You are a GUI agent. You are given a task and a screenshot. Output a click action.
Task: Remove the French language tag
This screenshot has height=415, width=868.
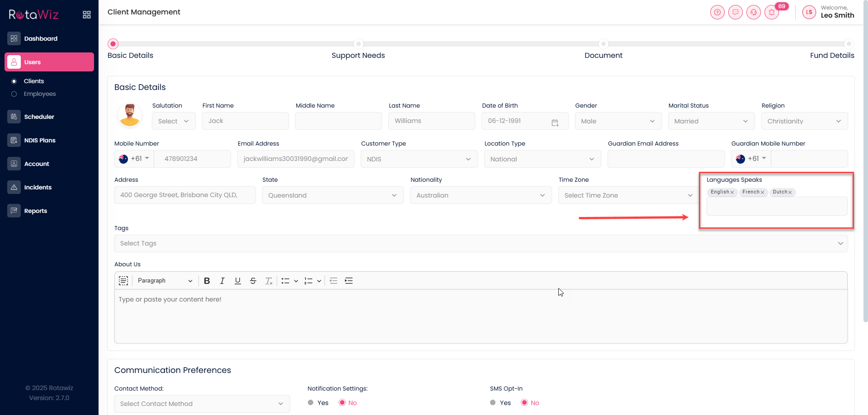[762, 193]
